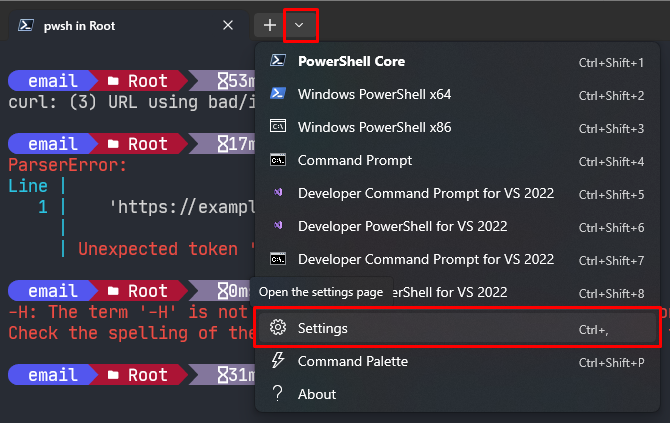Click the Visual Studio icon beside Developer PowerShell
This screenshot has width=670, height=423.
point(278,225)
